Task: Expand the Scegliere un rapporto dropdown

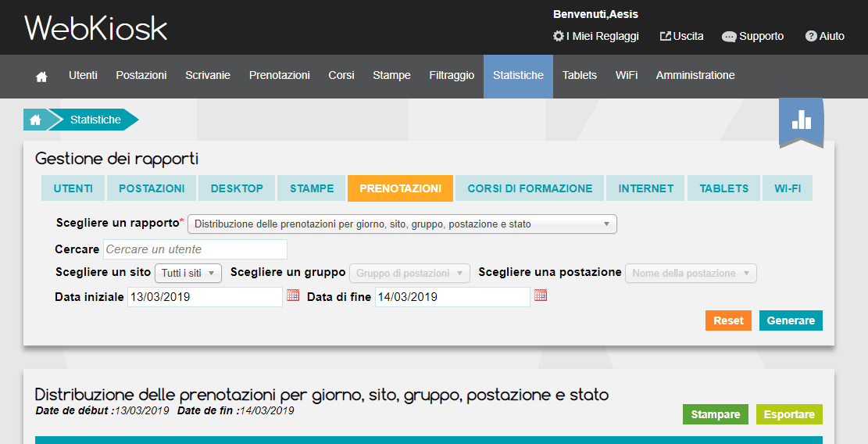Action: tap(402, 224)
